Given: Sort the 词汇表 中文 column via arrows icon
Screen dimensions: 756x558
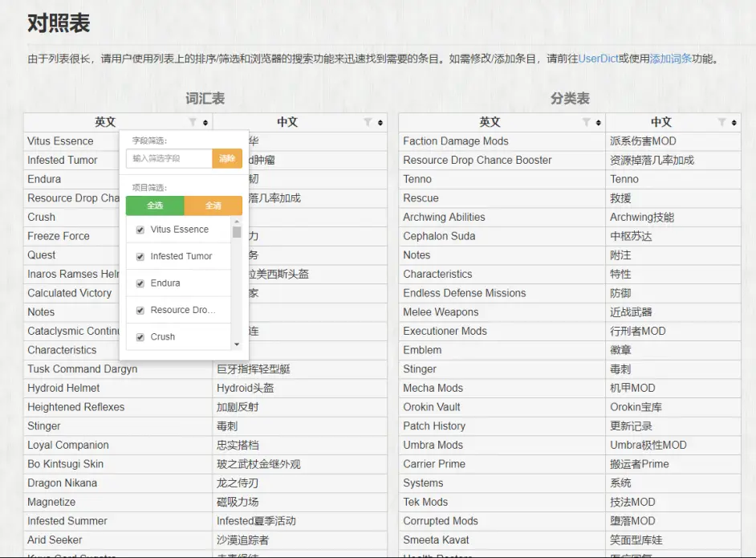Looking at the screenshot, I should tap(380, 123).
